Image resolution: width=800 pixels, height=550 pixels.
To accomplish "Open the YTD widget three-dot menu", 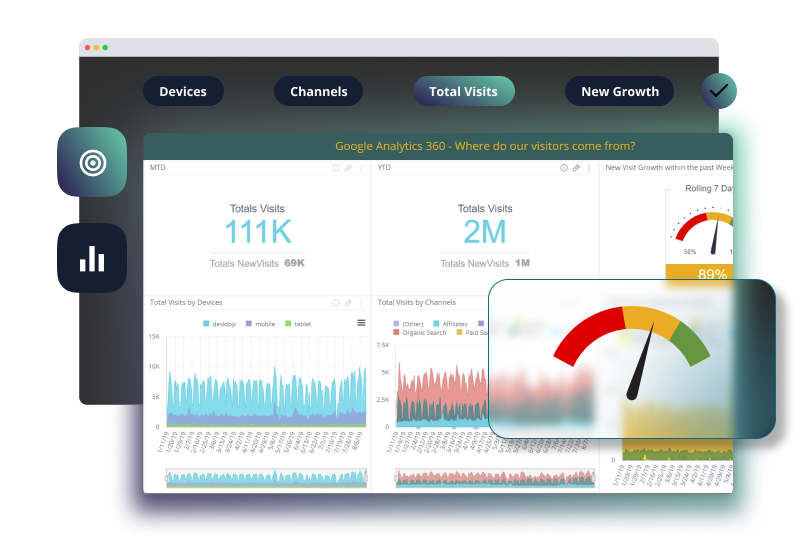I will 589,168.
